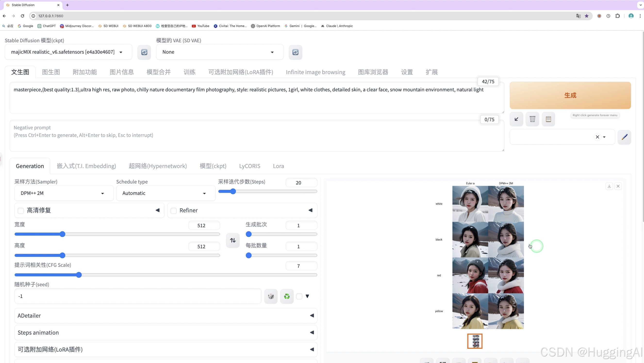
Task: Open a new browser tab
Action: coord(67,5)
